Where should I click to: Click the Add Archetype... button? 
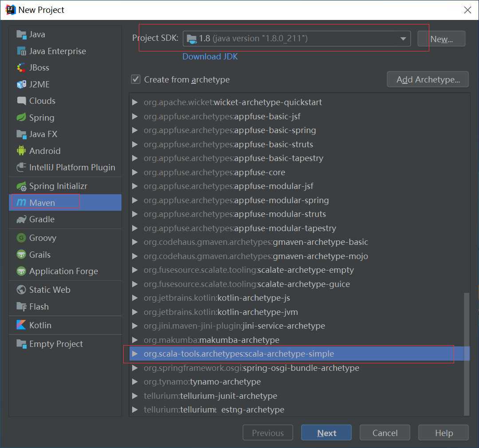click(x=428, y=79)
